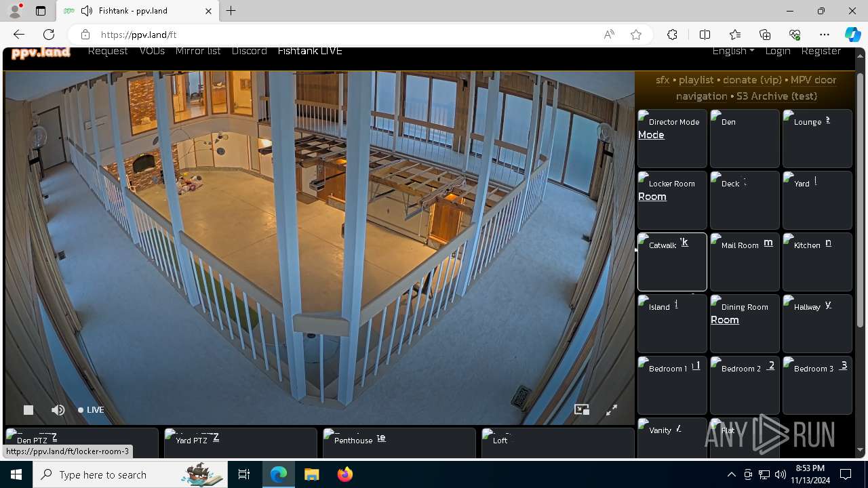Viewport: 868px width, 488px height.
Task: Open browser Extensions puzzle icon
Action: click(672, 35)
